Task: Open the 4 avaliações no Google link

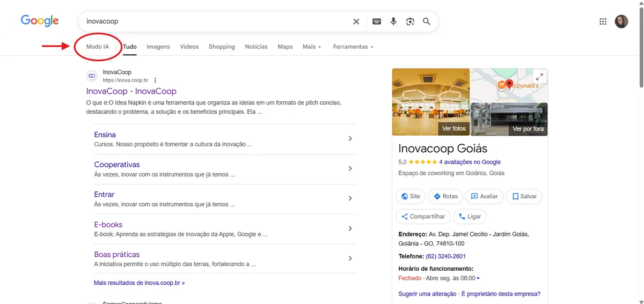Action: (x=470, y=162)
